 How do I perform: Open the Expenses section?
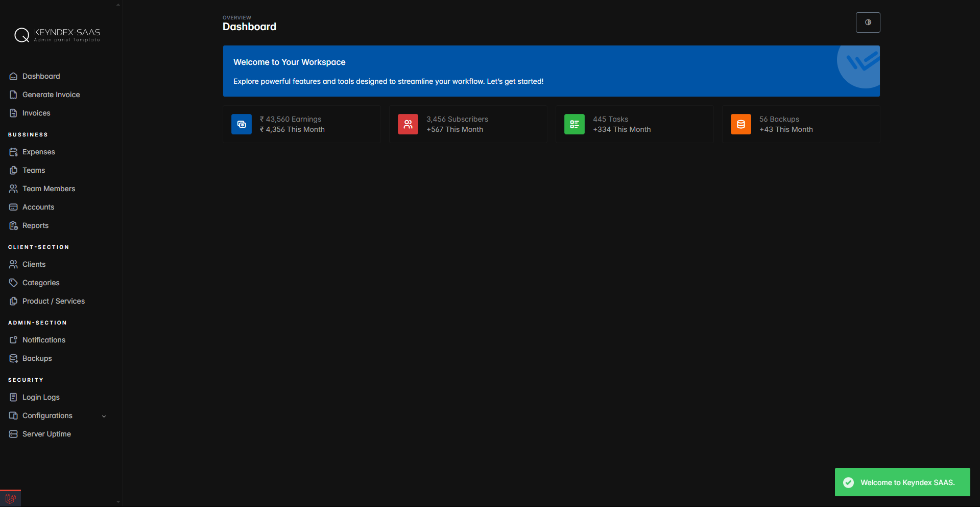pos(38,152)
